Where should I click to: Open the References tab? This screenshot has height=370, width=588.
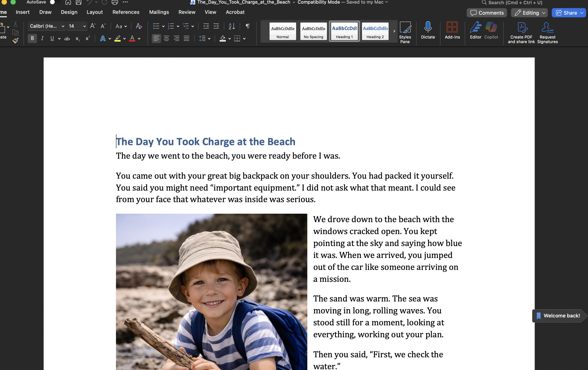126,12
